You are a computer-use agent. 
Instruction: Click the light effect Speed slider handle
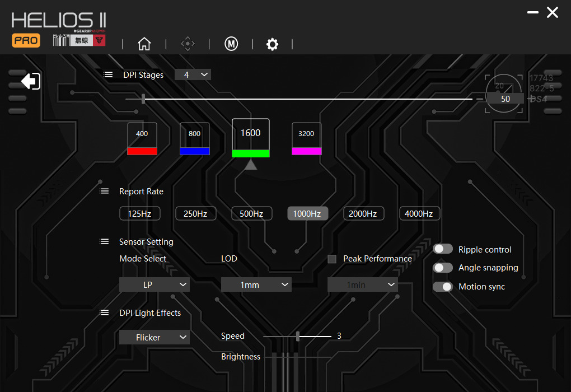[298, 336]
